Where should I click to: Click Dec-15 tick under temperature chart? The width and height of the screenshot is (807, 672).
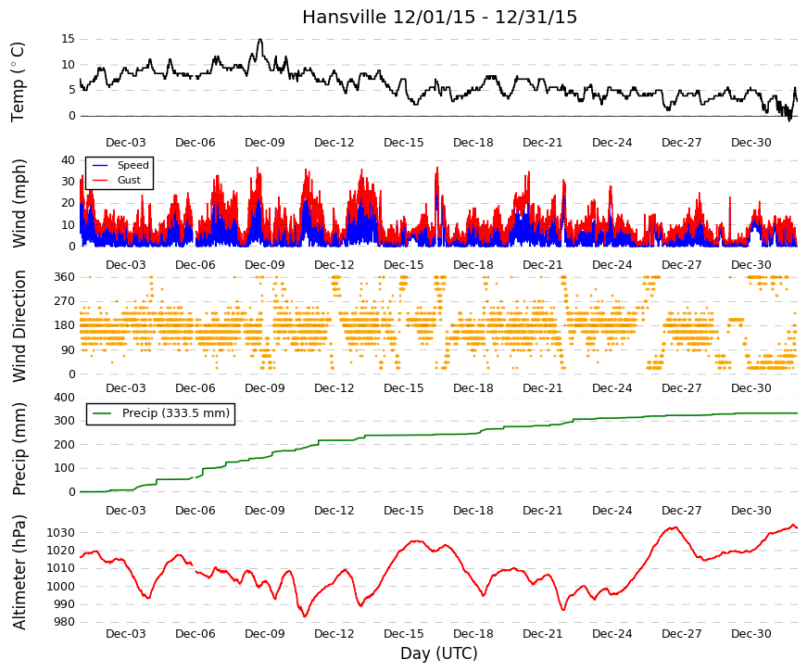coord(404,143)
